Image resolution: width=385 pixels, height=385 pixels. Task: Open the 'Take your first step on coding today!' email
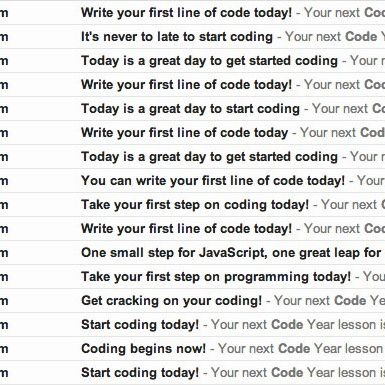[195, 205]
